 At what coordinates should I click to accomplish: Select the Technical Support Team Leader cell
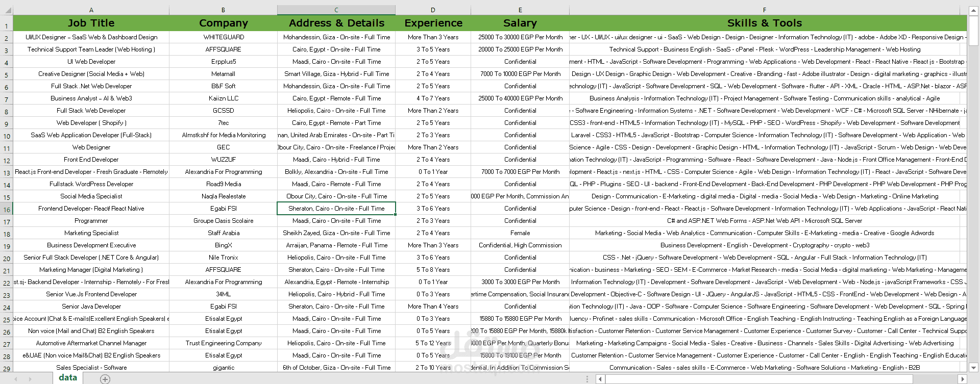coord(91,49)
